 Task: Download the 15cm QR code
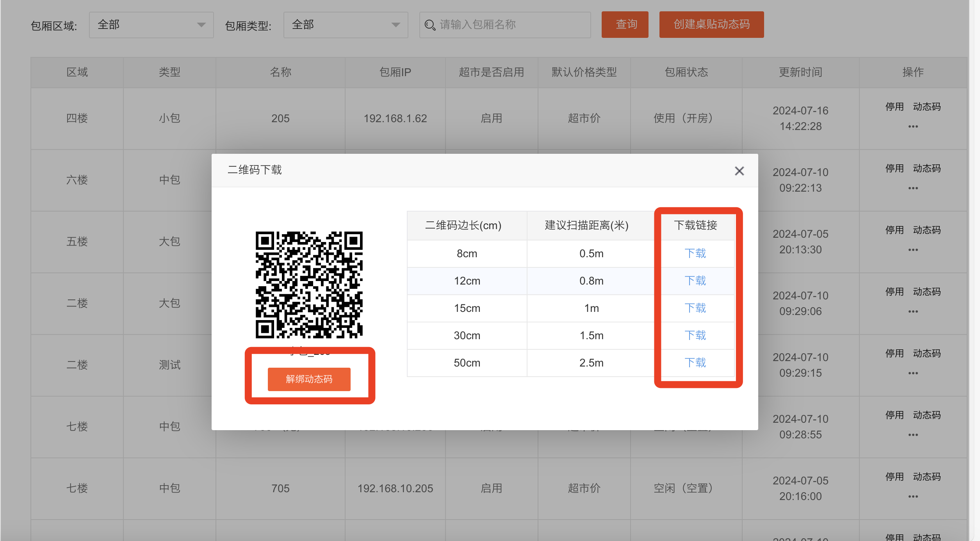click(695, 308)
